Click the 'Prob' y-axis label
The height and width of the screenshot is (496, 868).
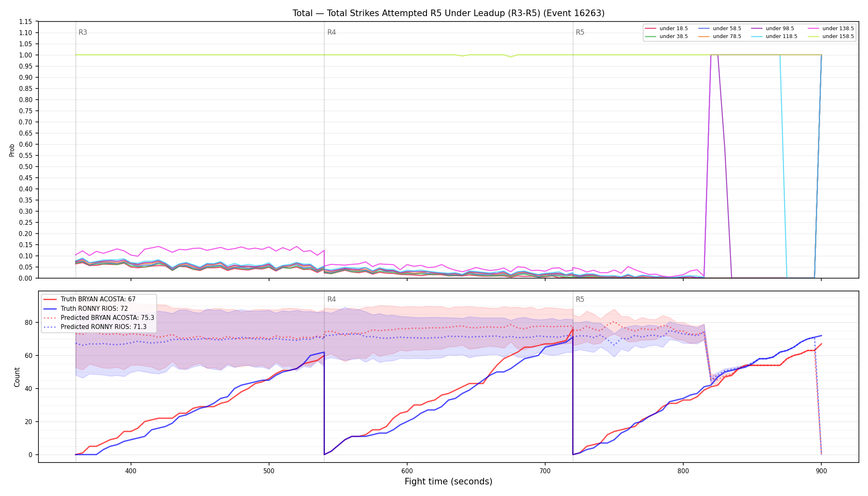[12, 150]
